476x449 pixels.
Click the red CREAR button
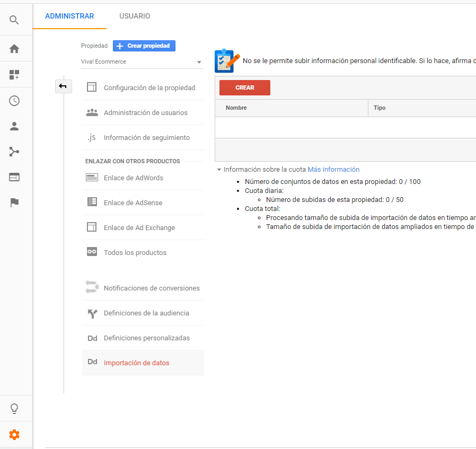[245, 88]
